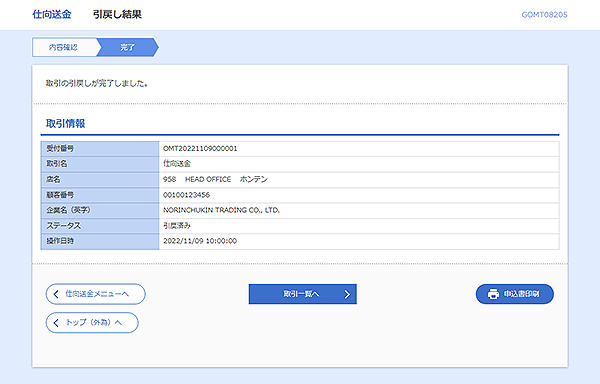Select the 完了 step tab
Screen dimensions: 600x384
coord(128,47)
